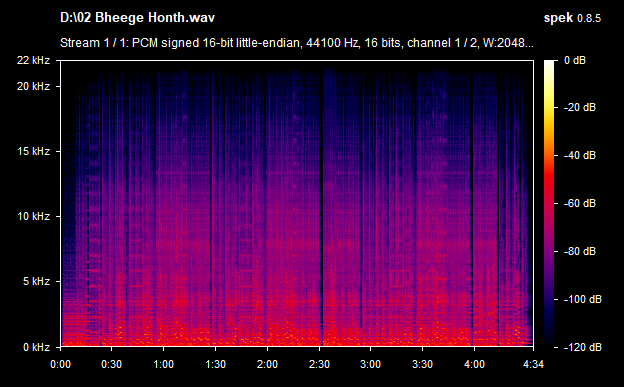Click the -60 dB scale label
This screenshot has height=387, width=624.
579,203
